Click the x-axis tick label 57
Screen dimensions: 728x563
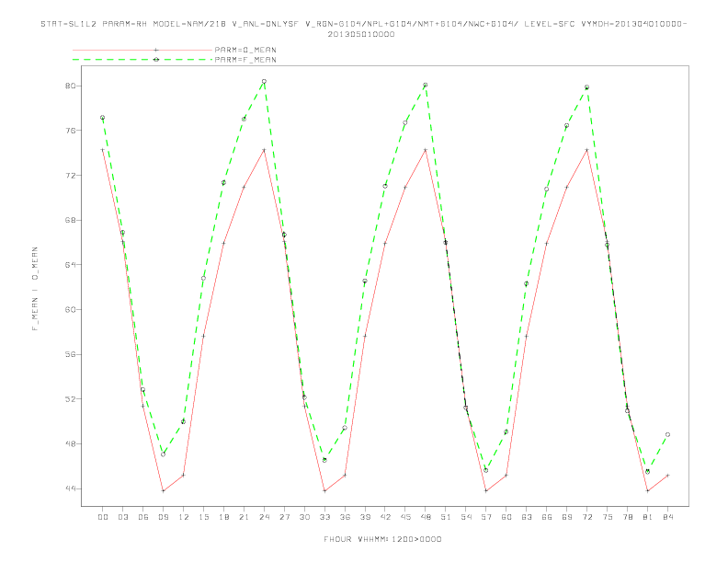click(x=486, y=517)
